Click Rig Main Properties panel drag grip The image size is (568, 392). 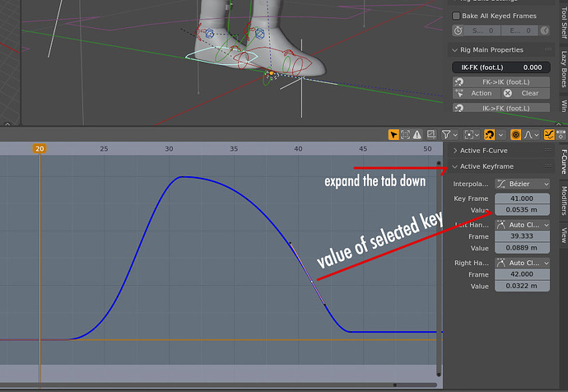547,49
